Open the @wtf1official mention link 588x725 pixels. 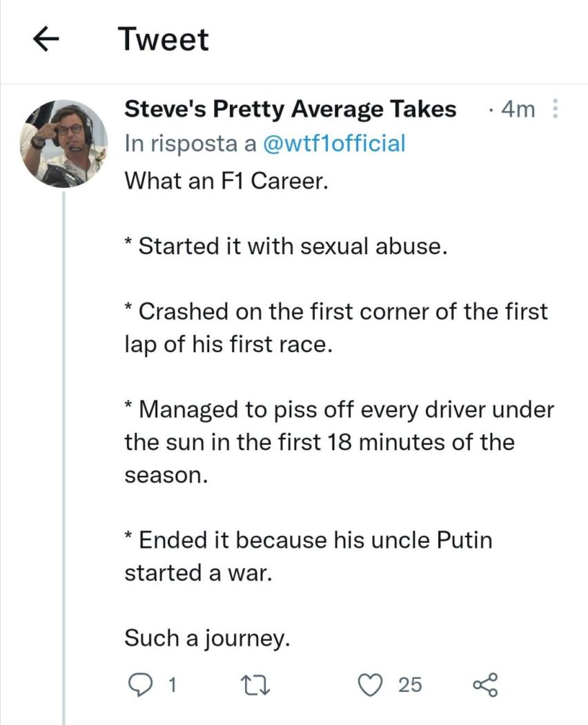pos(335,144)
